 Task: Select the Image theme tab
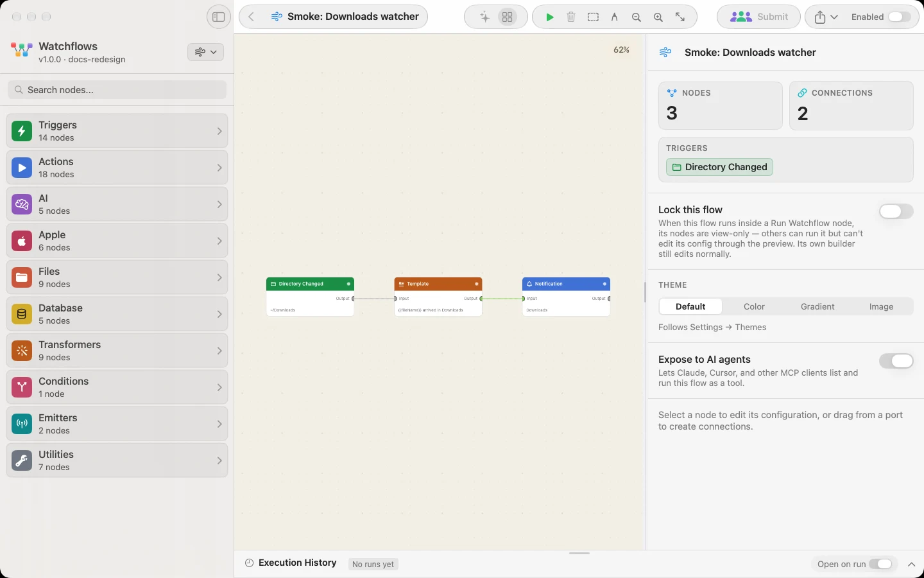tap(881, 306)
